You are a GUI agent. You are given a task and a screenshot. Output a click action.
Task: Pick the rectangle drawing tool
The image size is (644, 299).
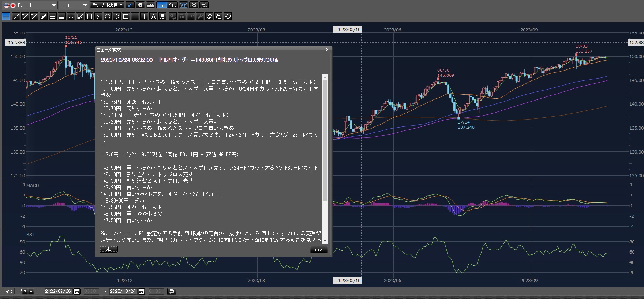click(126, 16)
